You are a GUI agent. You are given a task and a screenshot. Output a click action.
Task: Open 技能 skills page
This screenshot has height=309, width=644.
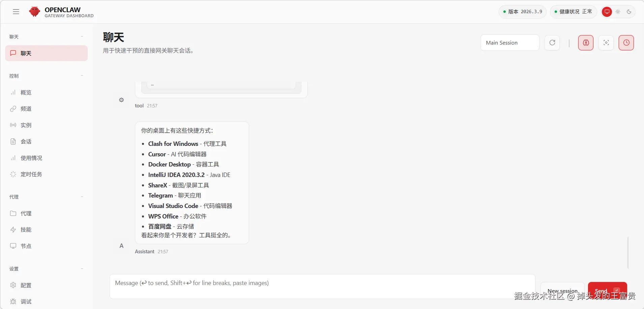[47, 230]
